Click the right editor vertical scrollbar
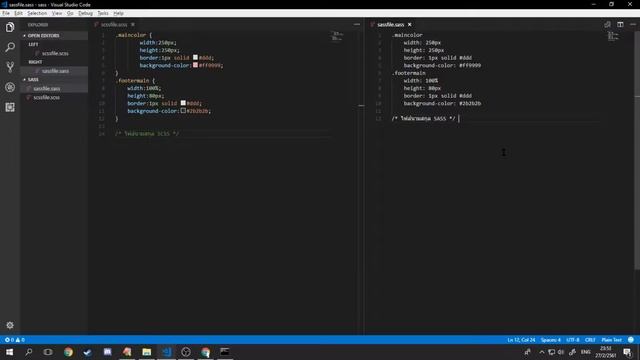640x360 pixels. click(x=637, y=151)
